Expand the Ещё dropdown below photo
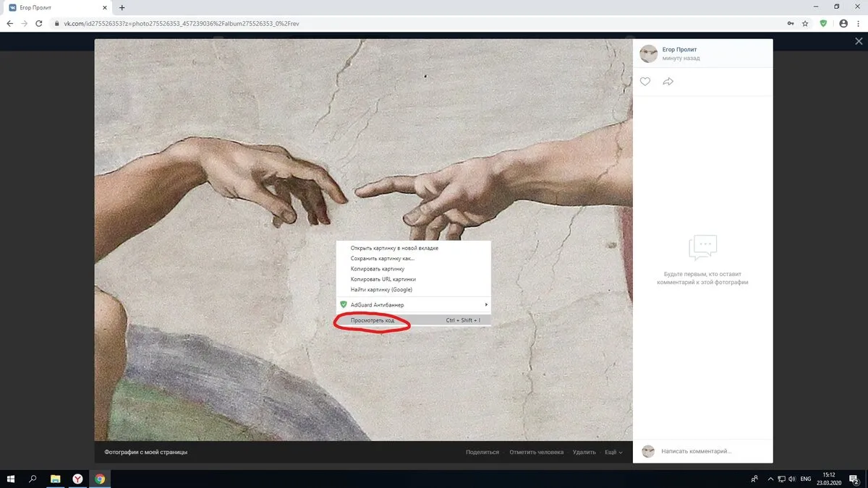This screenshot has width=868, height=488. (x=613, y=452)
